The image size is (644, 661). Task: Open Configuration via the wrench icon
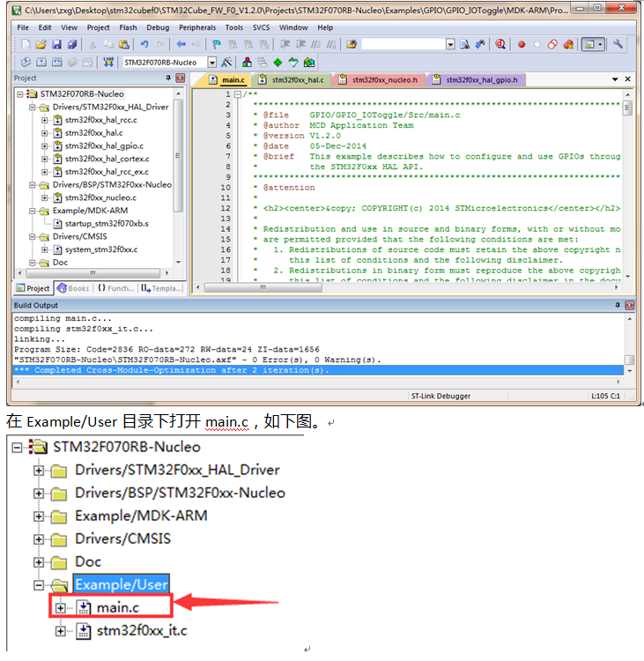(x=618, y=44)
